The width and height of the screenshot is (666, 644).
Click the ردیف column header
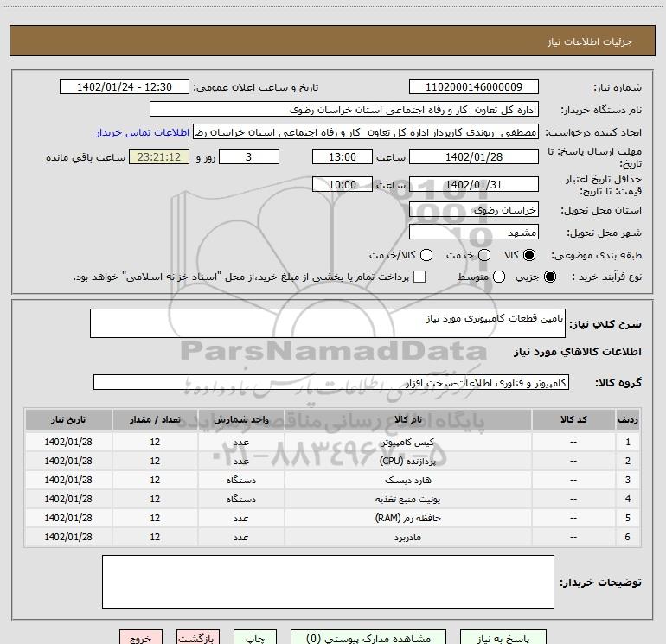628,420
